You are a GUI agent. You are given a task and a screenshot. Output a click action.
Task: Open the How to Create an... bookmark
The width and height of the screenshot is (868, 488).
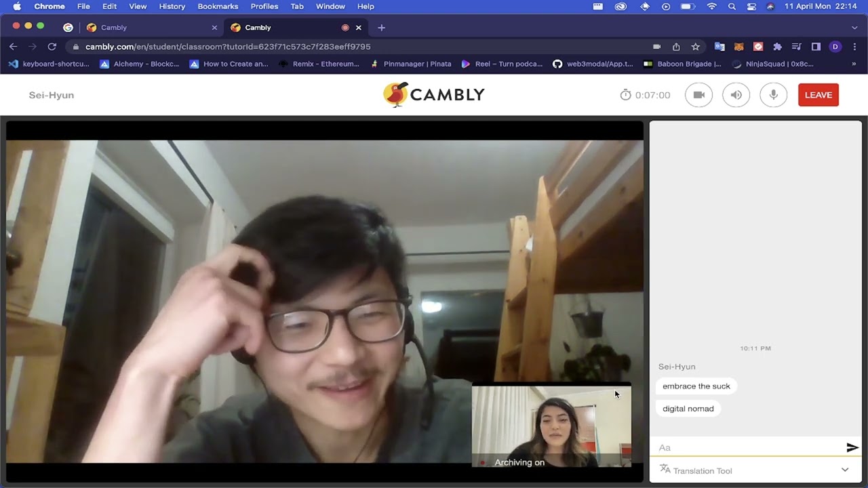click(x=229, y=64)
